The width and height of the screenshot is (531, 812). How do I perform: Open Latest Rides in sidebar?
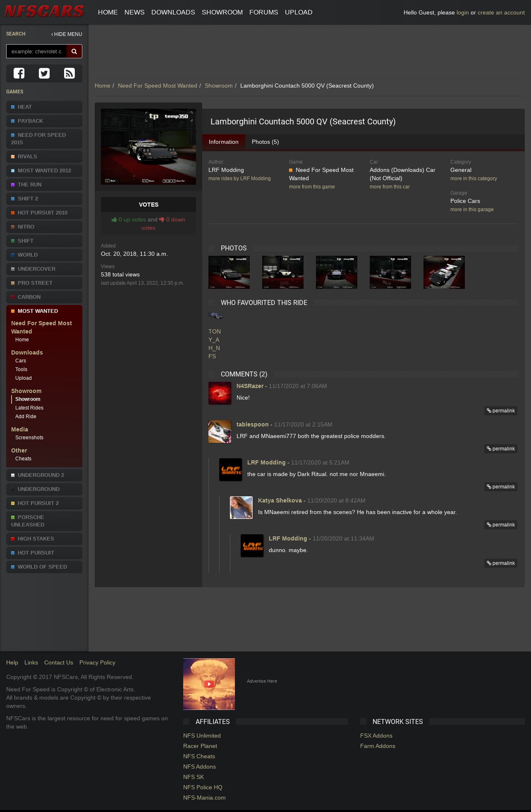tap(29, 408)
